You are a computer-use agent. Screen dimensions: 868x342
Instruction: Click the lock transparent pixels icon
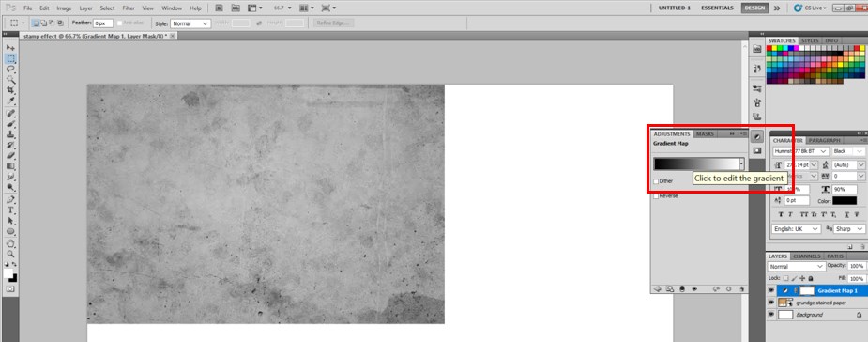785,278
